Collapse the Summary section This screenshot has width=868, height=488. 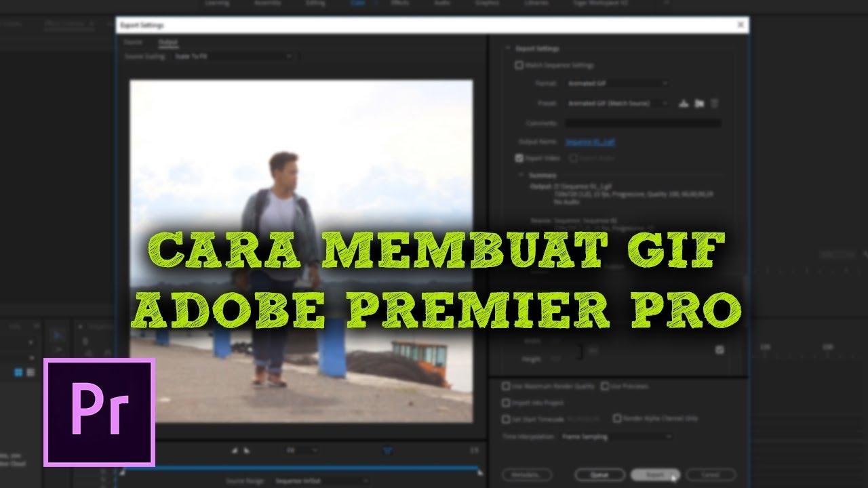tap(520, 176)
